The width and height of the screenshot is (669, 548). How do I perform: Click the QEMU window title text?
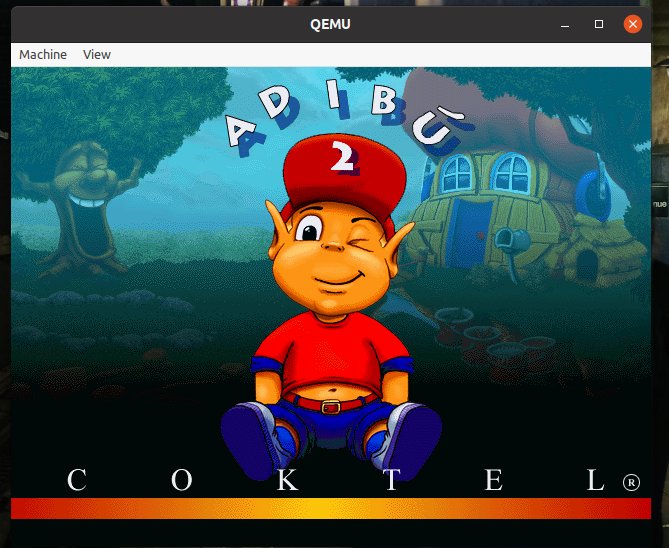coord(334,22)
